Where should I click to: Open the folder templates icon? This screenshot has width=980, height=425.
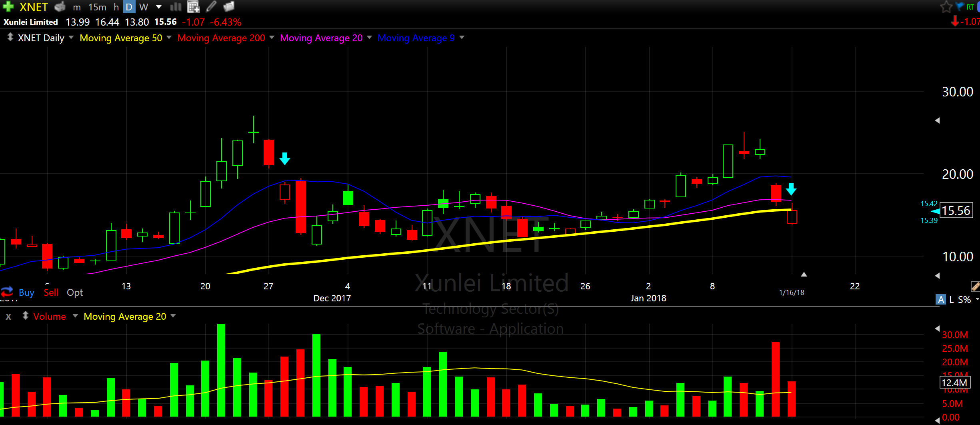coord(229,7)
